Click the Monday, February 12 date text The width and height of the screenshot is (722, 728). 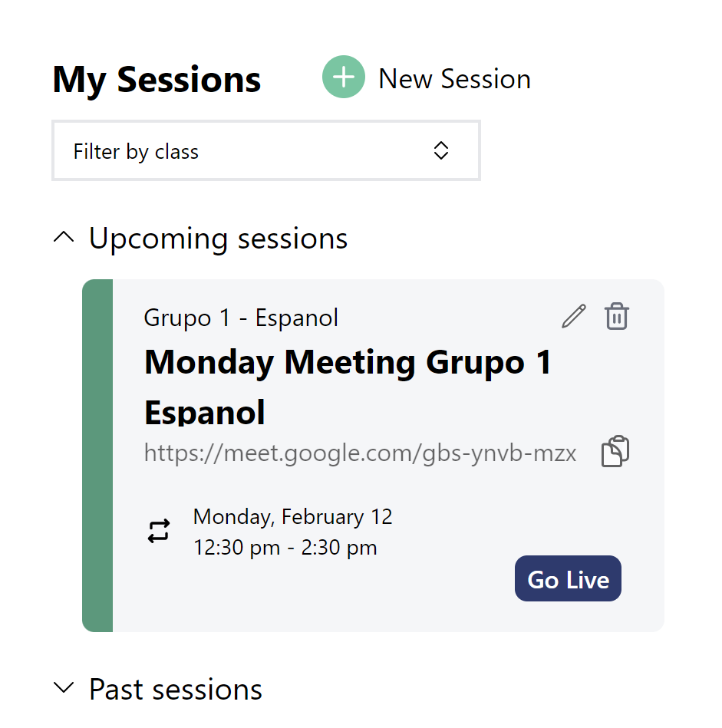(x=292, y=517)
